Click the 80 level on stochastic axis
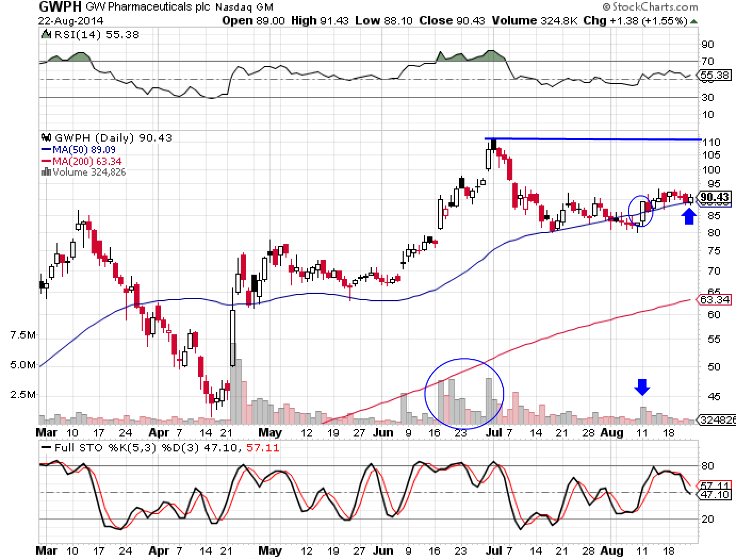 (x=708, y=466)
